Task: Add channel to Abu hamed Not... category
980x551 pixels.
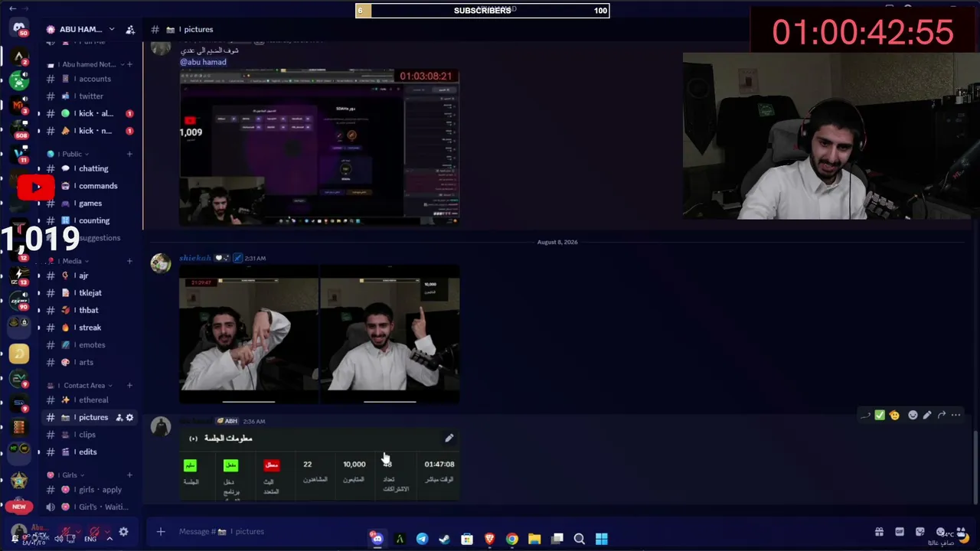Action: [129, 64]
